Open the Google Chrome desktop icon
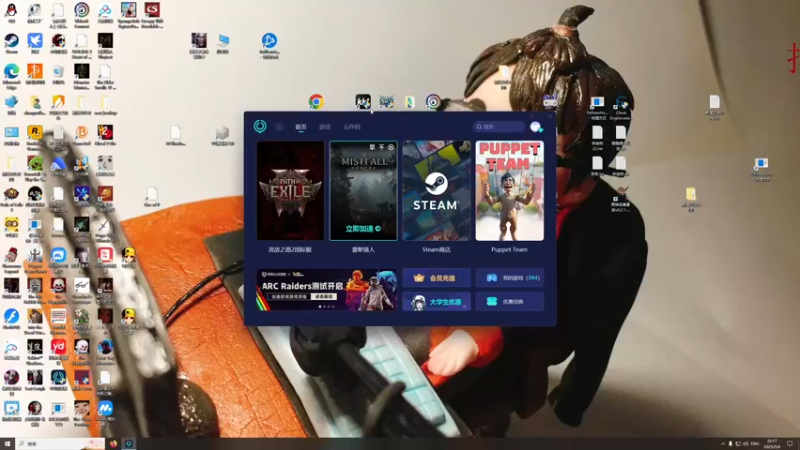 (x=316, y=102)
